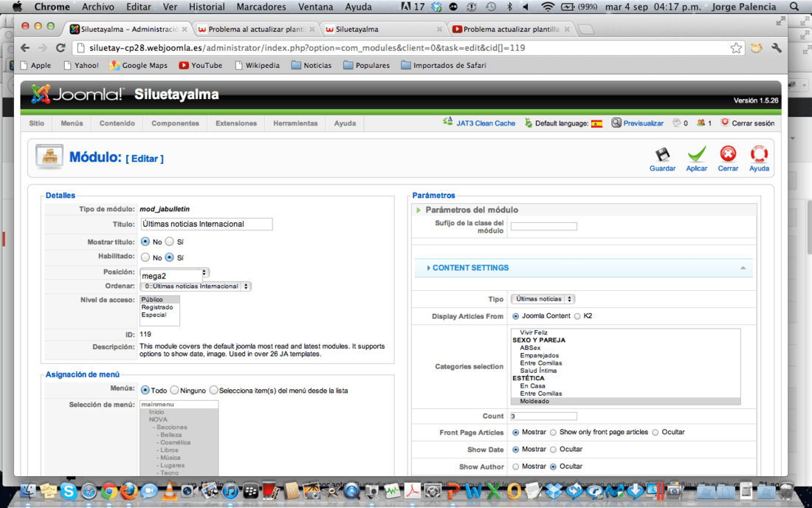Click the red Cerrar toolbar icon
This screenshot has width=812, height=508.
[x=728, y=154]
